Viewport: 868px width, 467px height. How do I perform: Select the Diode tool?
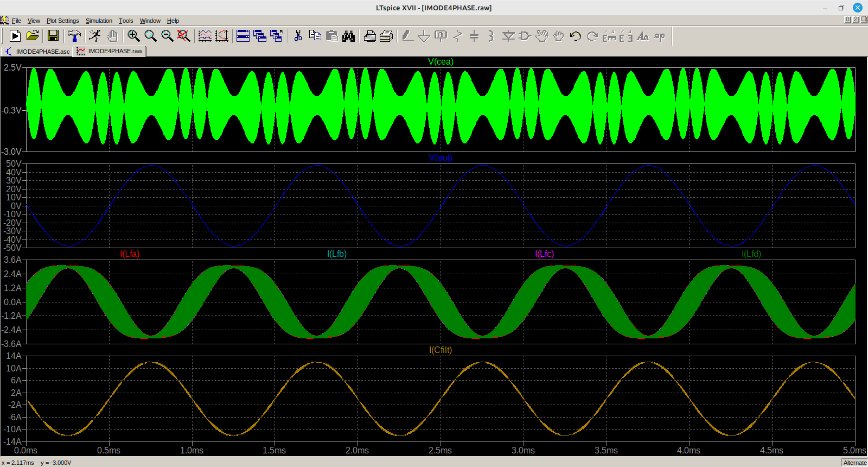click(x=508, y=36)
